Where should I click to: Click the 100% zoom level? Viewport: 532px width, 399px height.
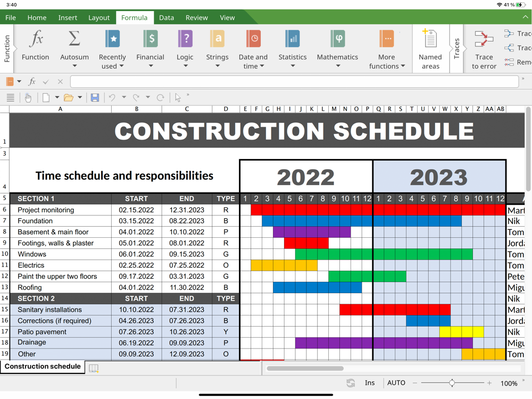pos(509,384)
